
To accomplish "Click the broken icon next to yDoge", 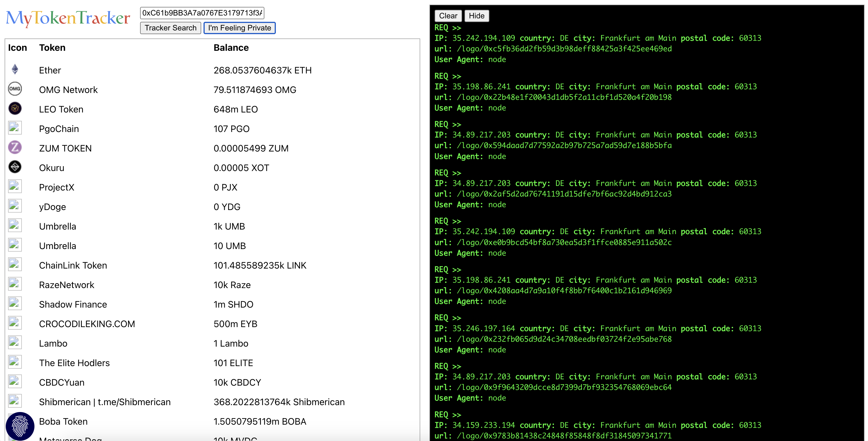I will point(15,206).
